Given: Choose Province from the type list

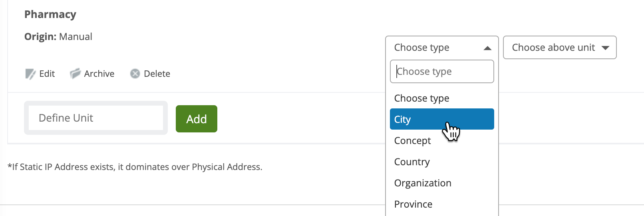Looking at the screenshot, I should coord(413,204).
